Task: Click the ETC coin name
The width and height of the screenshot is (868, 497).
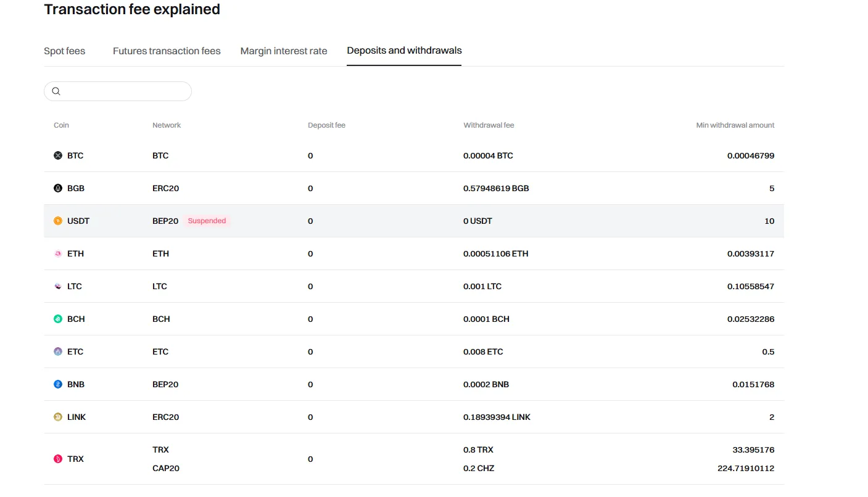Action: (x=75, y=351)
